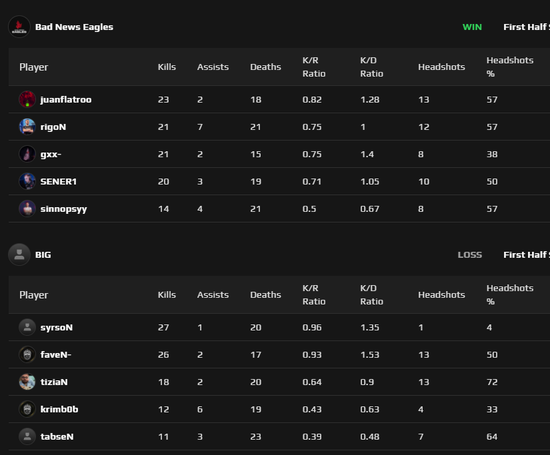Visit tabseN's profile name link
Viewport: 550px width, 455px height.
click(x=57, y=437)
